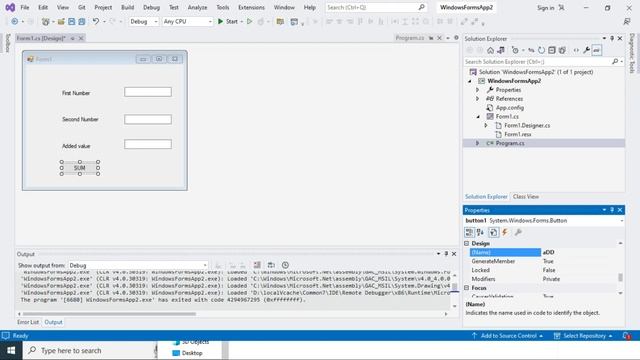Click the Events lightning bolt icon

point(505,232)
